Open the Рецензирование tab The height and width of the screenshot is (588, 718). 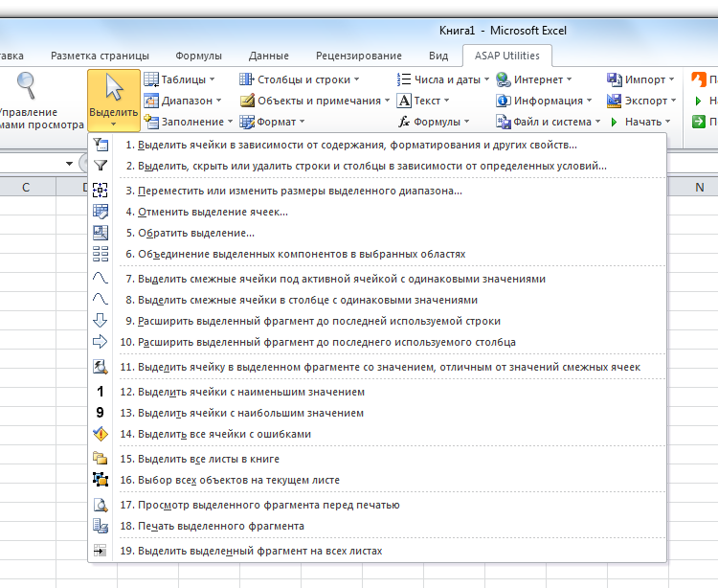click(x=359, y=56)
